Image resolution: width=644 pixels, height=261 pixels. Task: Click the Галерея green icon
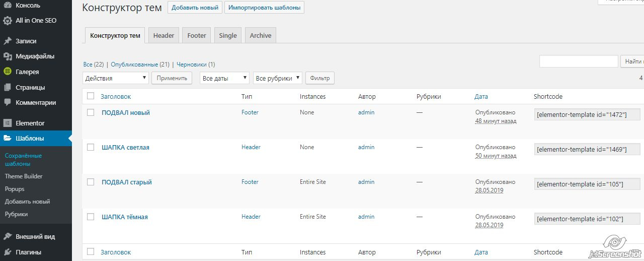tap(8, 72)
